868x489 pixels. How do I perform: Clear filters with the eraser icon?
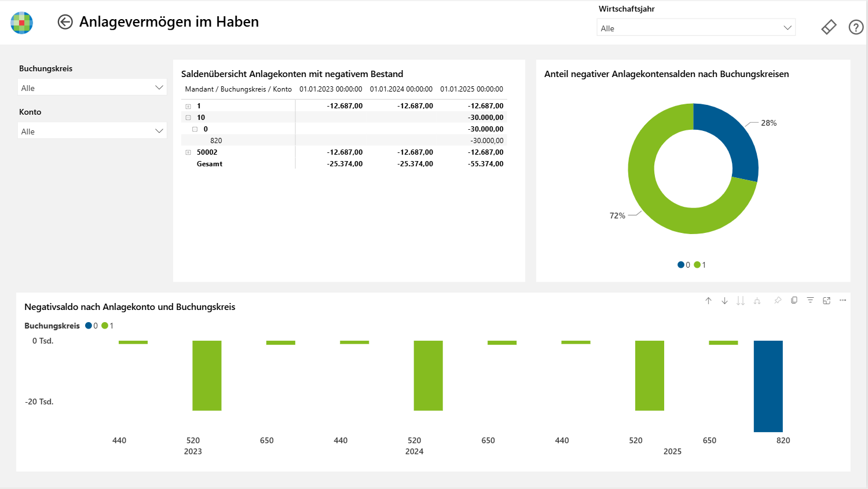click(x=829, y=27)
